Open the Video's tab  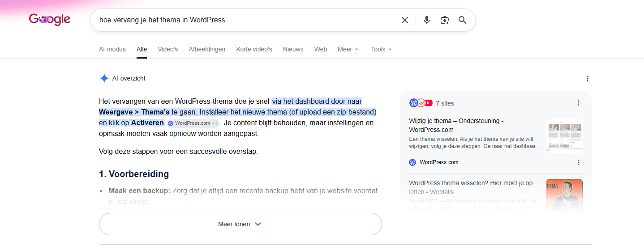[x=168, y=49]
